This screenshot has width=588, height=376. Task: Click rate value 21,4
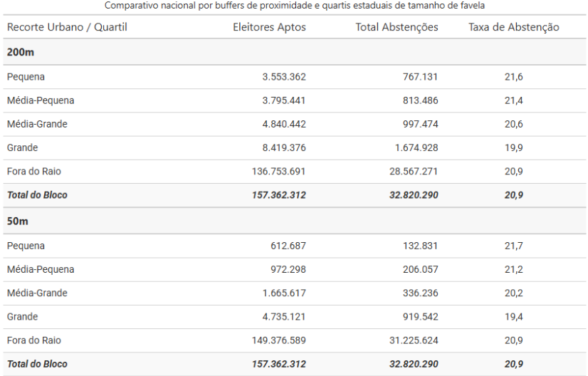pyautogui.click(x=514, y=100)
